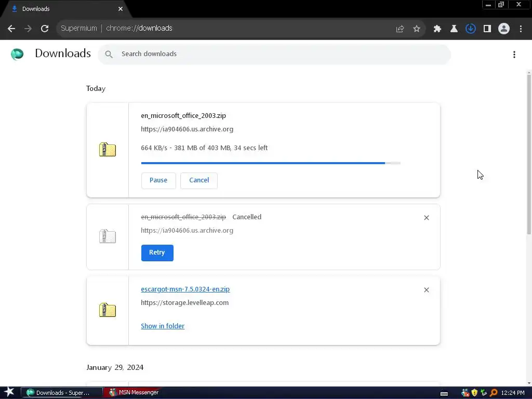Click the page vertical scrollbar
Screen dimensions: 532x399
pos(529,154)
